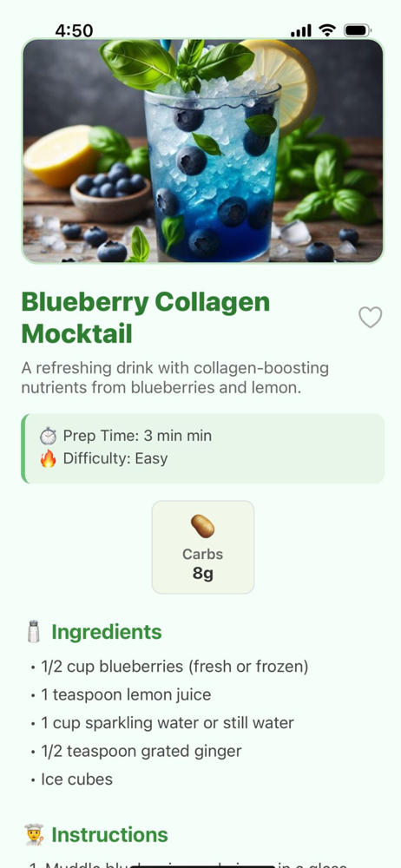401x868 pixels.
Task: Open the mocktail hero photo
Action: coord(203,150)
